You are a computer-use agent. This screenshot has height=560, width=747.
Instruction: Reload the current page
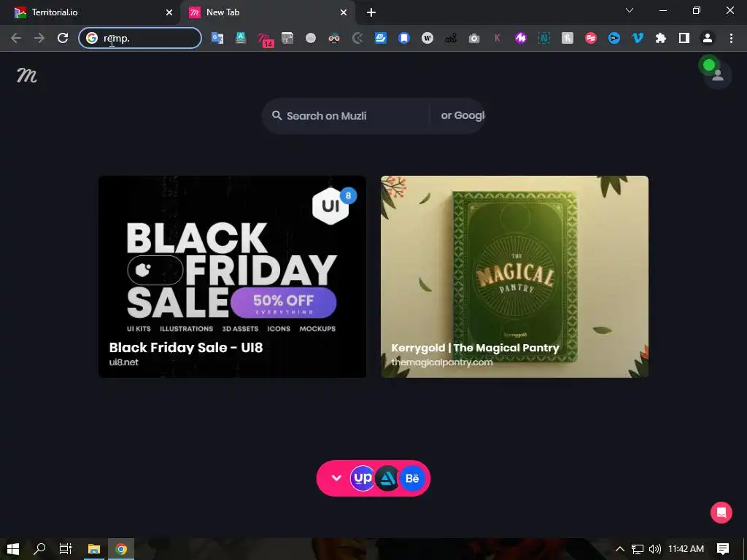click(63, 38)
